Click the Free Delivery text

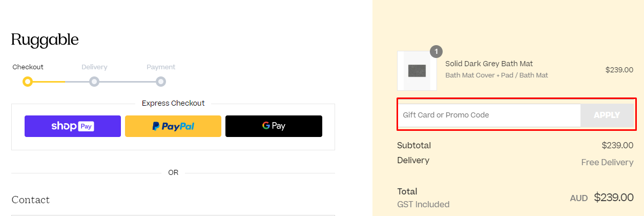(607, 162)
